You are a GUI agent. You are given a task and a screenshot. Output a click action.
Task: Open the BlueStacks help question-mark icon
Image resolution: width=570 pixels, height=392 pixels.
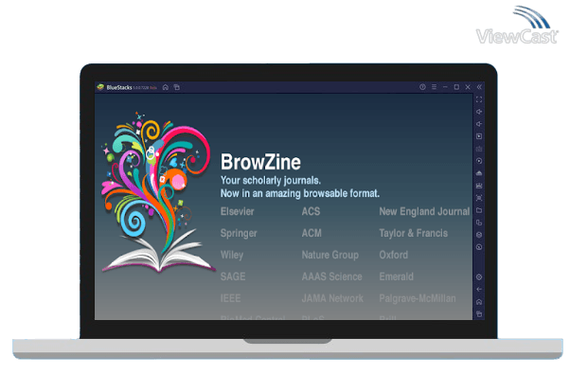[422, 87]
